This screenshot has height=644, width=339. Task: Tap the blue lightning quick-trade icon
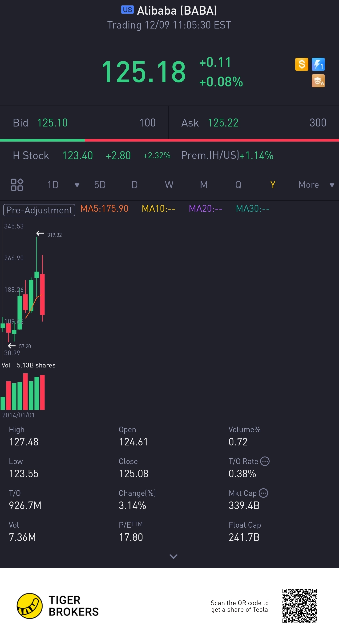click(x=318, y=64)
